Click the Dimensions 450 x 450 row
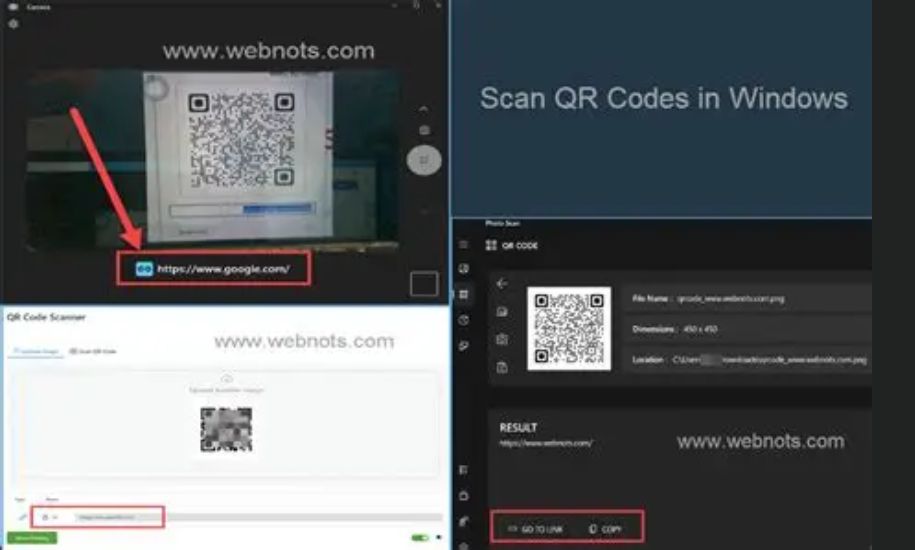The image size is (915, 550). pyautogui.click(x=747, y=329)
